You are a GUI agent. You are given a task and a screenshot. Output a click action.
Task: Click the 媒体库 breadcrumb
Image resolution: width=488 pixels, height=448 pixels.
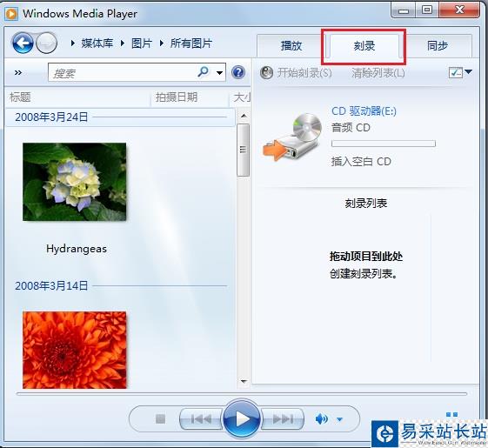(97, 43)
